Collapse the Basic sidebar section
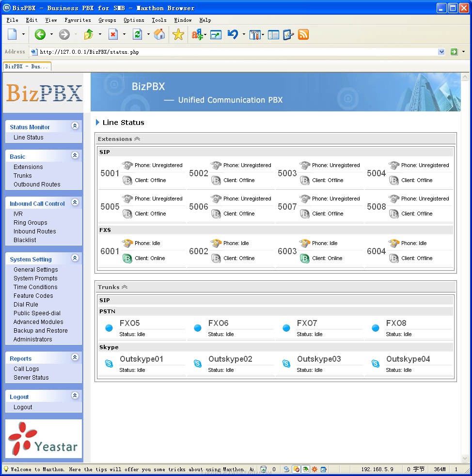Viewport: 472px width, 476px height. coord(75,155)
